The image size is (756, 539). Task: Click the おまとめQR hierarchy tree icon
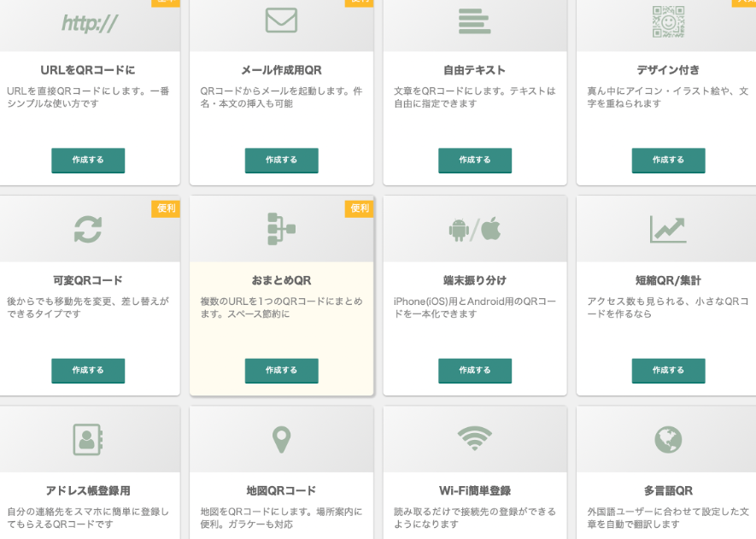point(281,229)
